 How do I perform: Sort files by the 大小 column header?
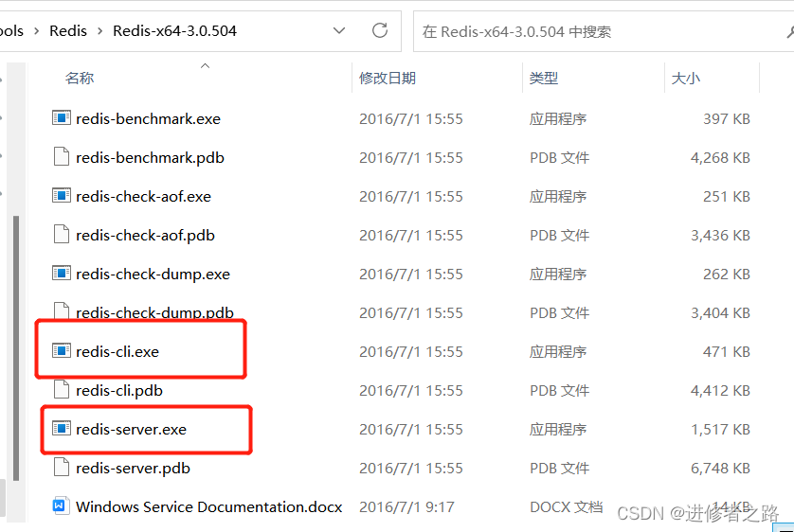tap(686, 78)
